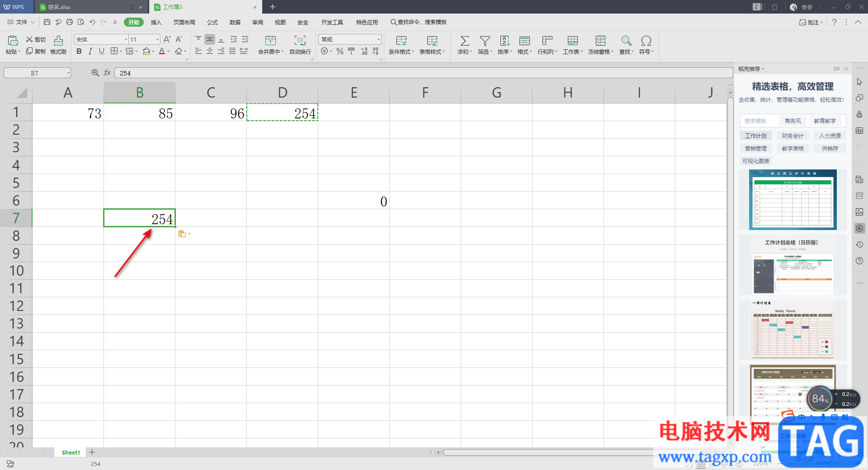
Task: Click the Symbol (符号) omega icon
Action: [x=646, y=41]
